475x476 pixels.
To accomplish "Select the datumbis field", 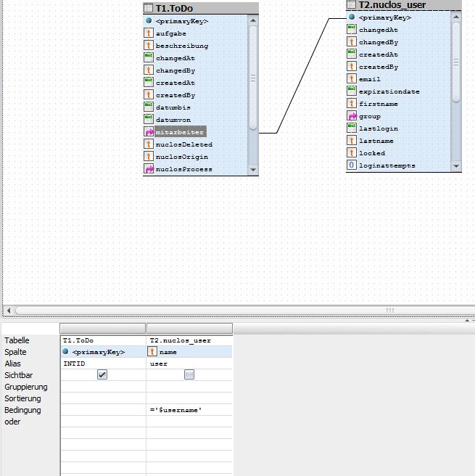I will (173, 107).
